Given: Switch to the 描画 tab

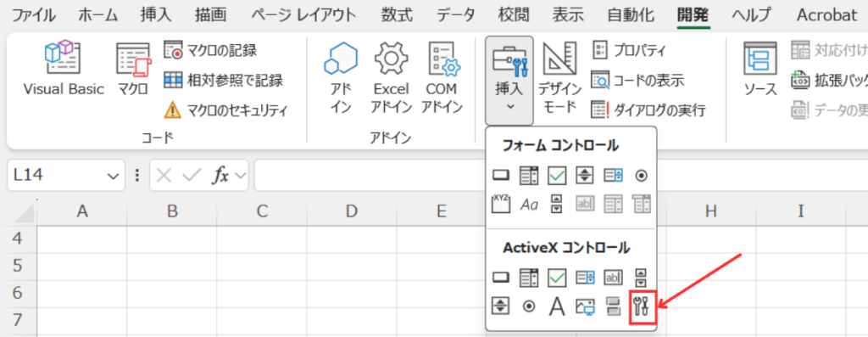Looking at the screenshot, I should [x=210, y=15].
